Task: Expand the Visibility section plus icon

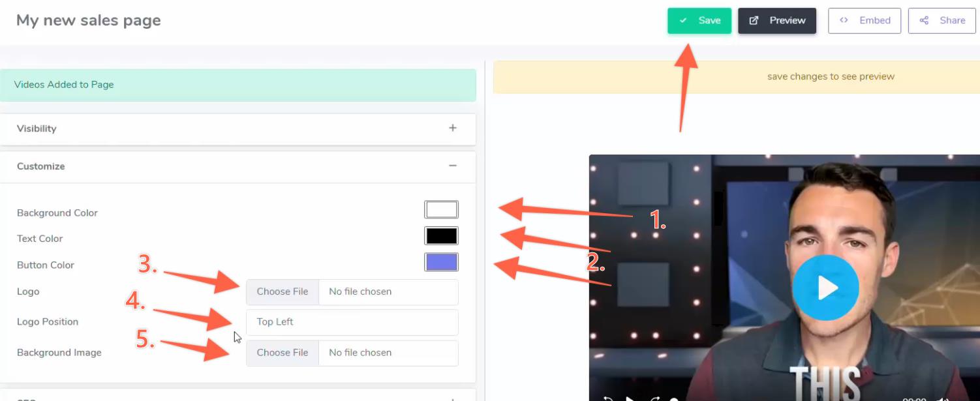Action: [453, 128]
